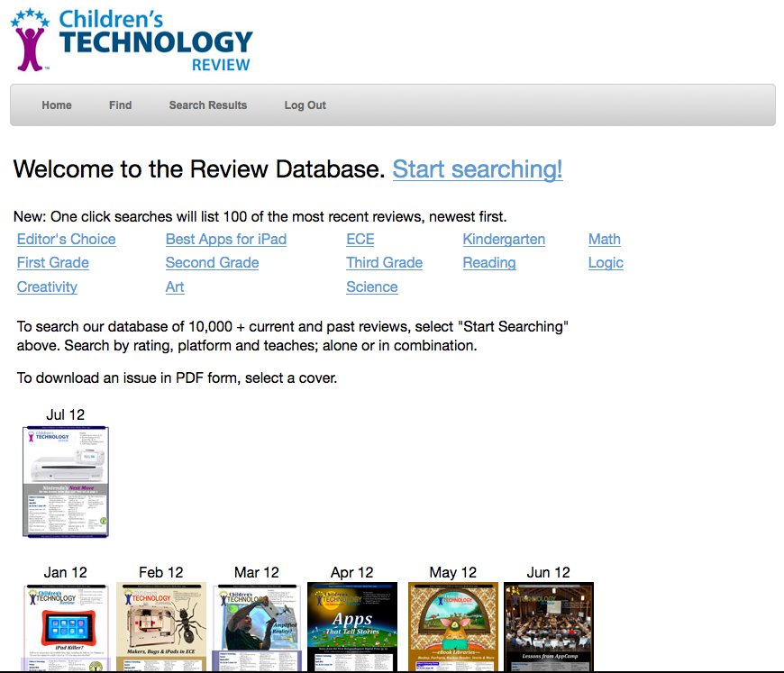Viewport: 784px width, 673px height.
Task: Download the Jul 12 issue cover
Action: tap(66, 482)
